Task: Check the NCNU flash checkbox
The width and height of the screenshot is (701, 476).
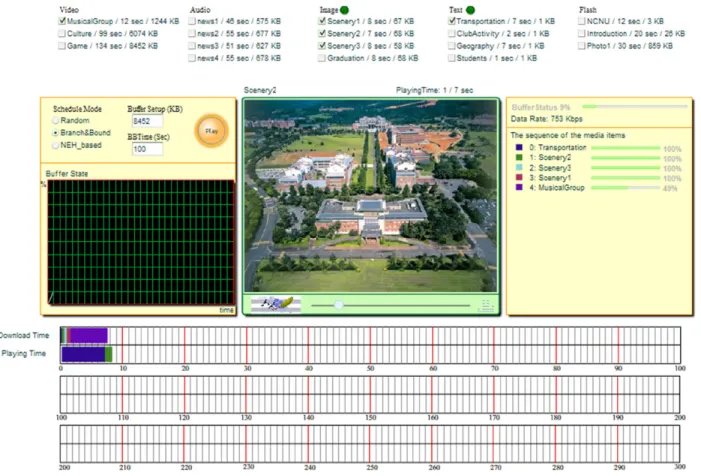Action: pyautogui.click(x=581, y=21)
